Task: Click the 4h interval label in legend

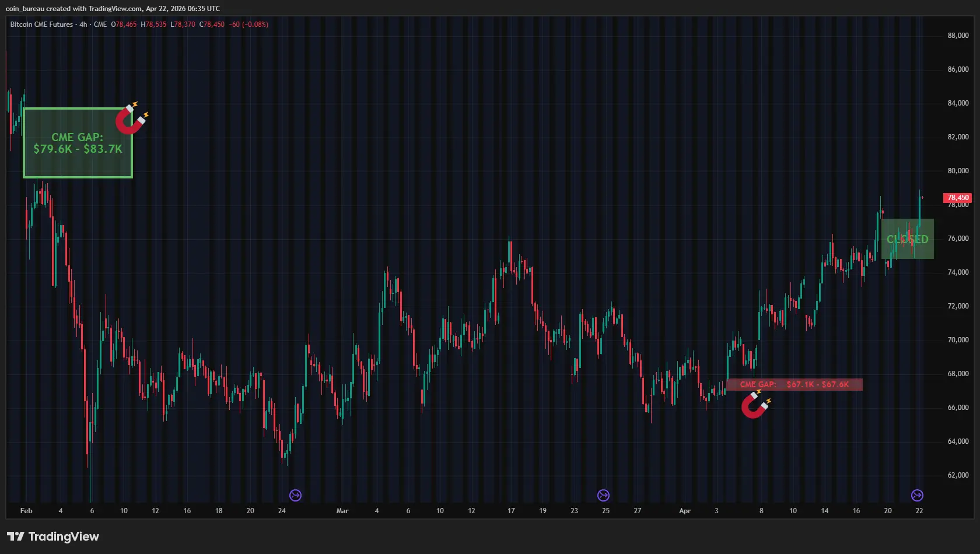Action: [x=83, y=24]
